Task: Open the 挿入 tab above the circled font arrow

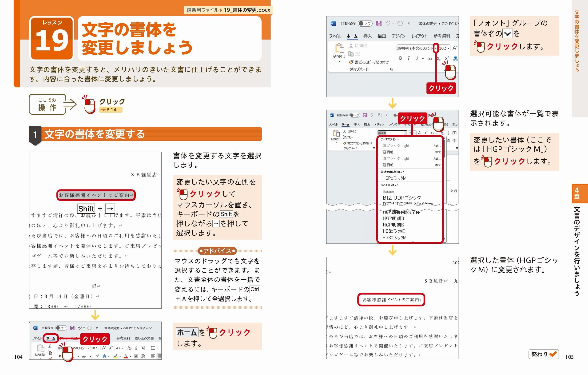Action: point(367,36)
